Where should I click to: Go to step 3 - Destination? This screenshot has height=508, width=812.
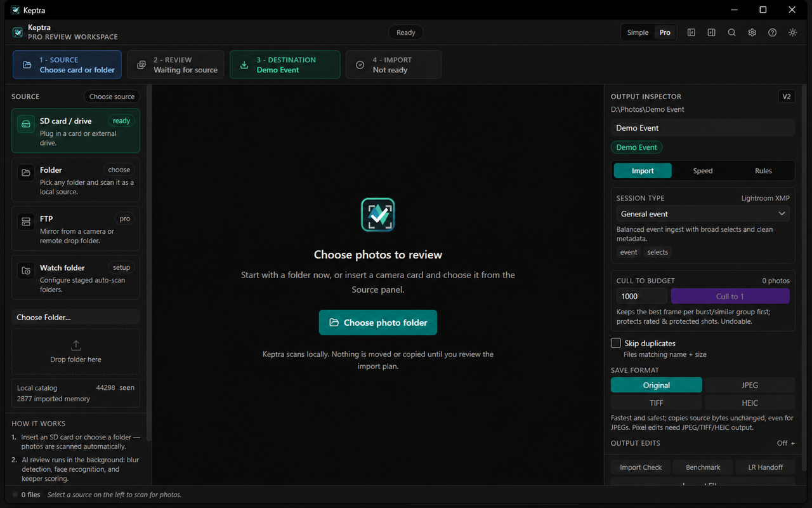(x=285, y=65)
